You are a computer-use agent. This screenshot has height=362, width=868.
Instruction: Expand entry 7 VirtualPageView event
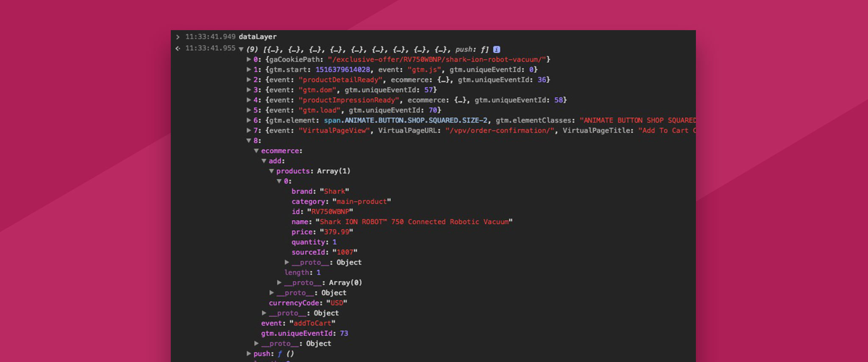[249, 131]
